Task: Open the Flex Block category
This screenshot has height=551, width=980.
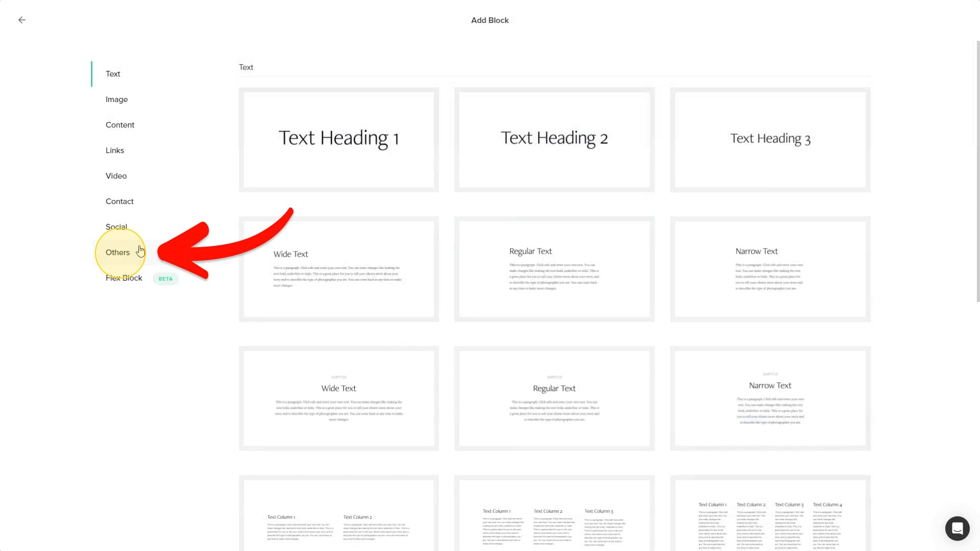Action: pos(124,278)
